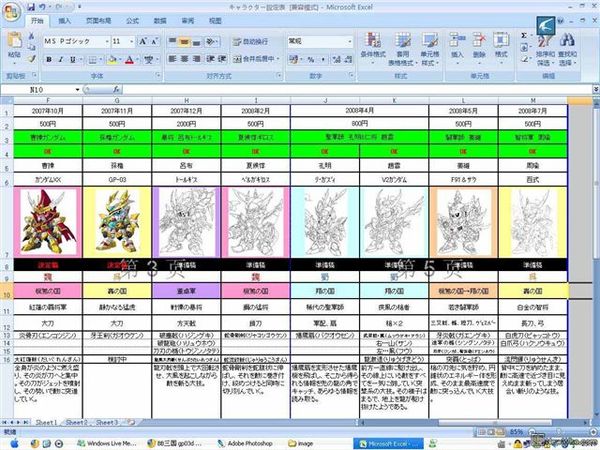Increase font size with large A

[143, 41]
